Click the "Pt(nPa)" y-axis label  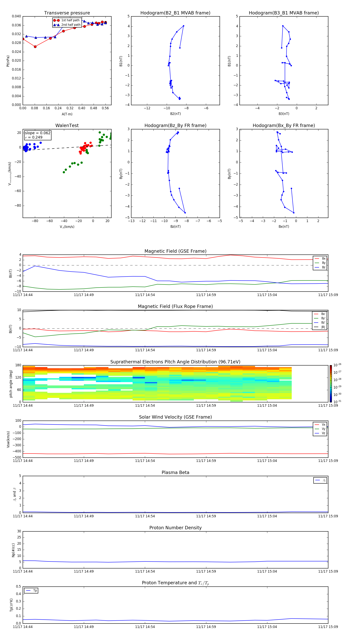coord(8,61)
